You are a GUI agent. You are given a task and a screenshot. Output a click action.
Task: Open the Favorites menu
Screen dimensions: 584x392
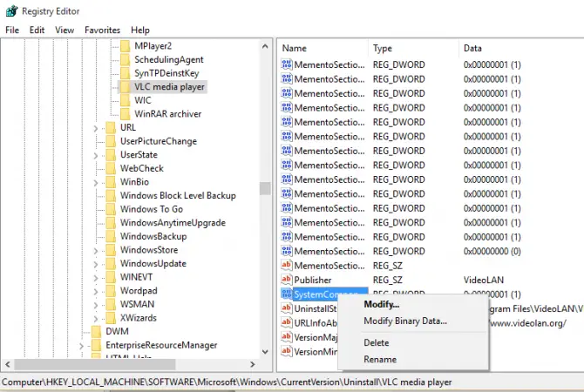pyautogui.click(x=103, y=30)
